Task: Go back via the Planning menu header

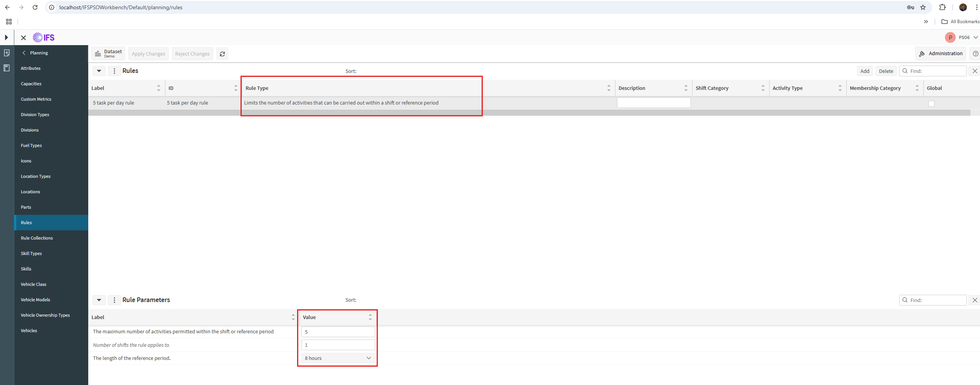Action: coord(35,53)
